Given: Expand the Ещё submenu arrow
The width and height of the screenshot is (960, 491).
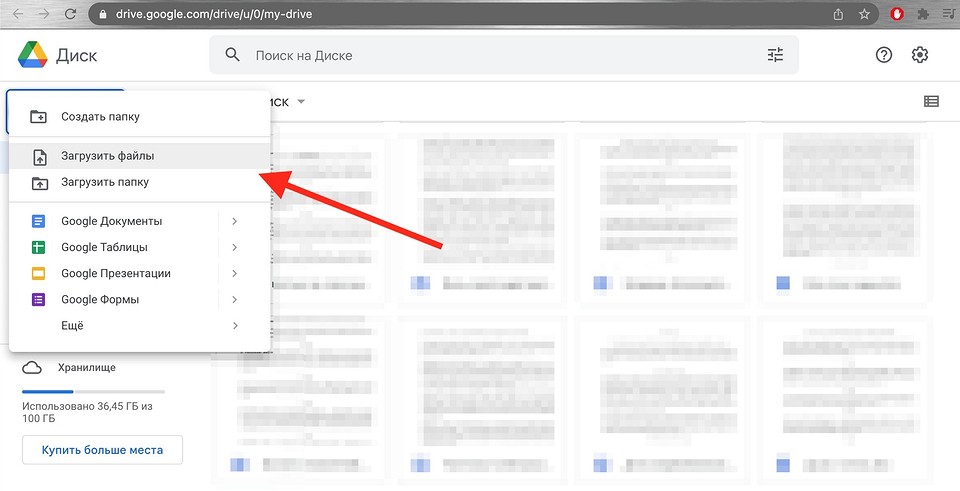Looking at the screenshot, I should click(234, 325).
